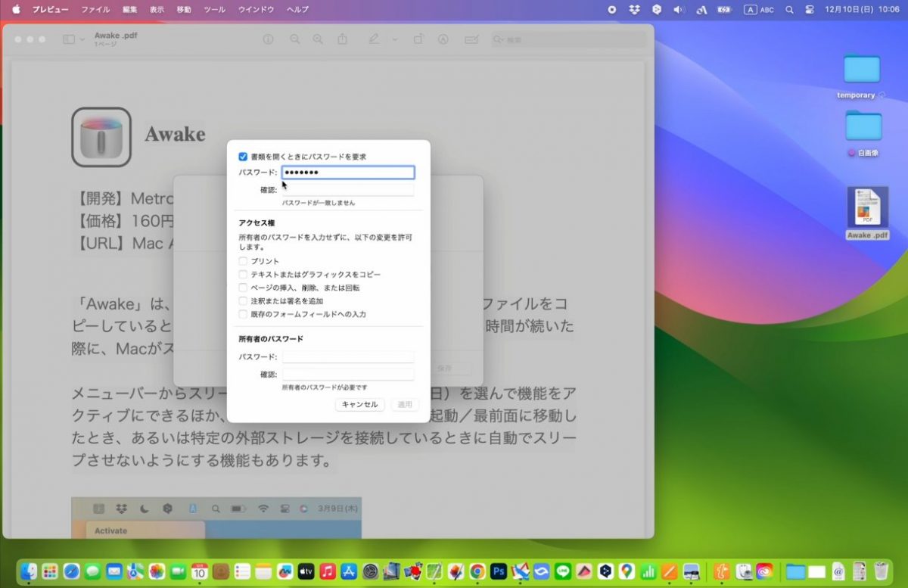Open Dropbox menu bar icon
Image resolution: width=908 pixels, height=588 pixels.
pyautogui.click(x=635, y=9)
